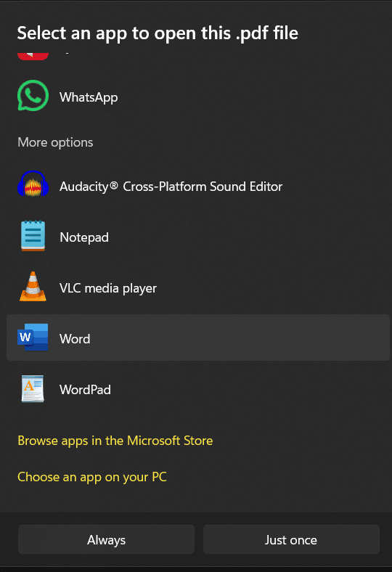Image resolution: width=392 pixels, height=572 pixels.
Task: Click the Notepad icon
Action: 33,236
